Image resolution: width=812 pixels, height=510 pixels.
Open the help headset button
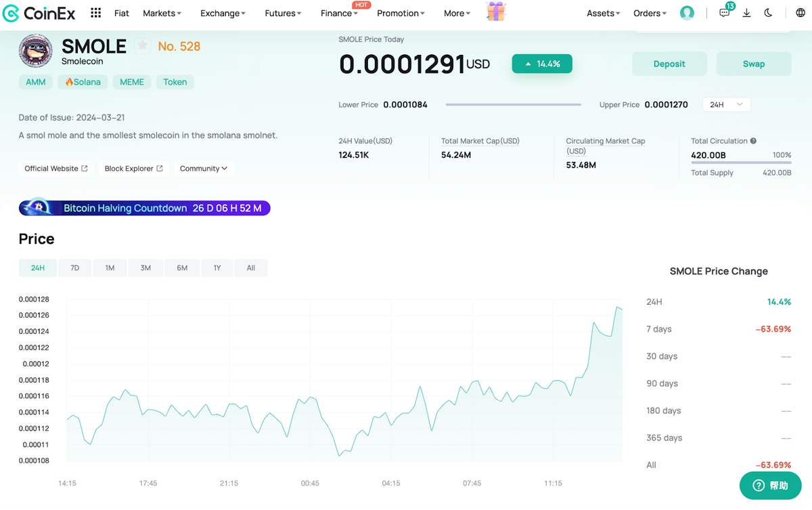770,486
